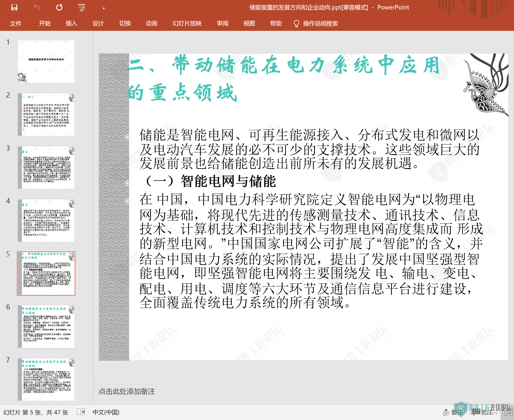Expand Quick Access Toolbar customize arrow
The height and width of the screenshot is (420, 514).
point(104,8)
